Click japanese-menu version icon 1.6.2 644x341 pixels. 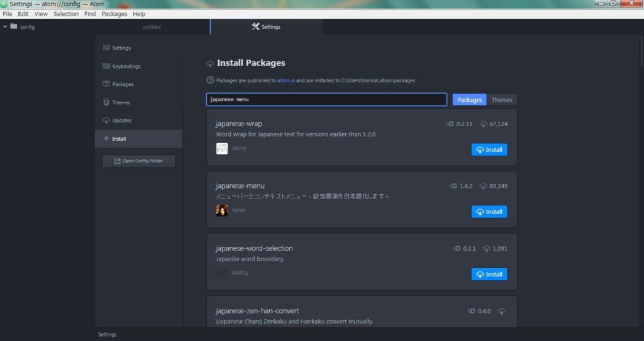(453, 186)
